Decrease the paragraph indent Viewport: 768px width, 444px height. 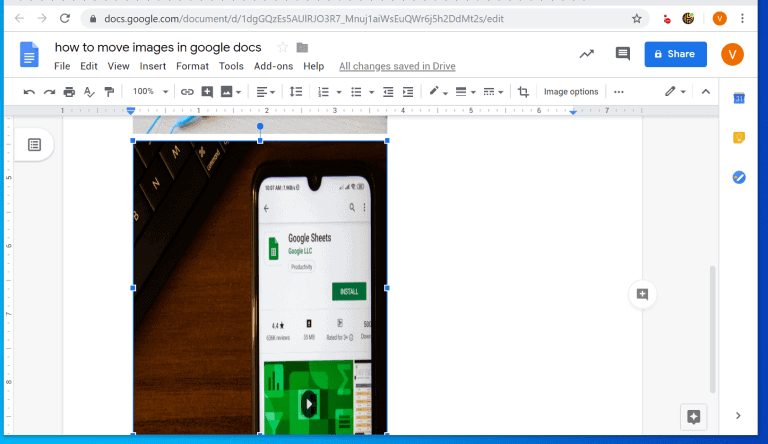coord(388,92)
